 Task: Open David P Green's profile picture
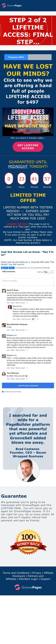click(x=4, y=291)
